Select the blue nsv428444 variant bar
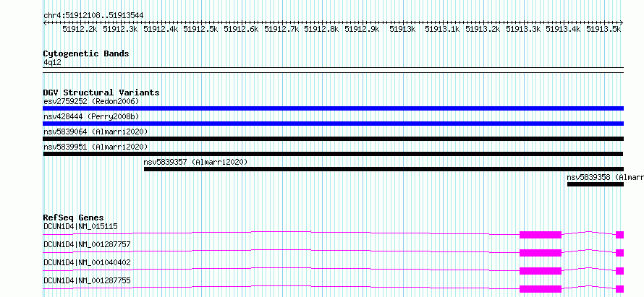Image resolution: width=644 pixels, height=297 pixels. (334, 124)
